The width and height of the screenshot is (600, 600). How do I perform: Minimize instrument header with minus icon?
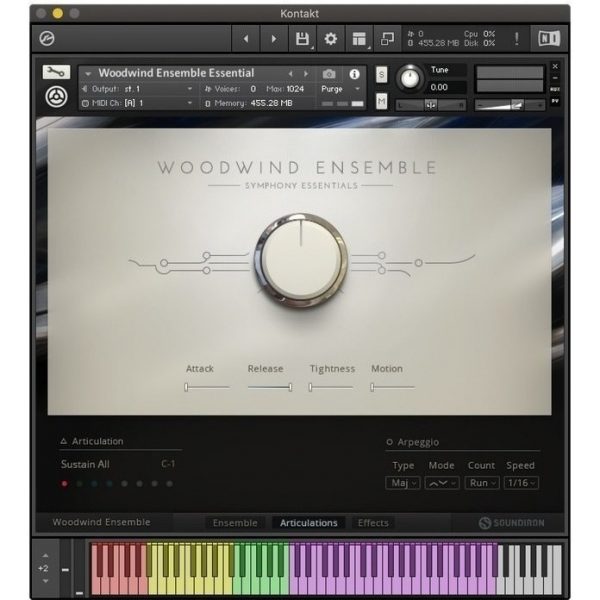point(555,78)
